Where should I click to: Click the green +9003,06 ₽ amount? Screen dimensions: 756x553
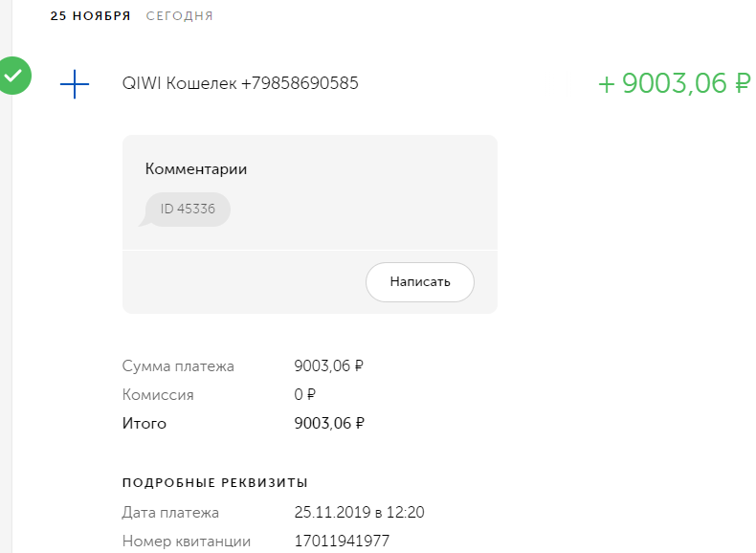(x=674, y=83)
